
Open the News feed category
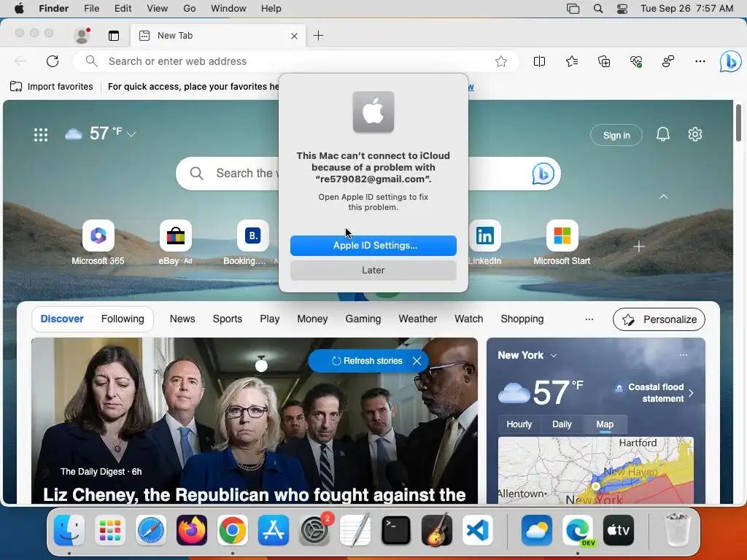pos(182,319)
